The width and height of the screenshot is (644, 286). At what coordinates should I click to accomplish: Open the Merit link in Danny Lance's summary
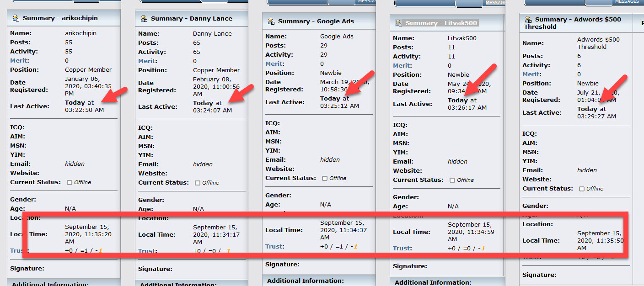coord(147,61)
